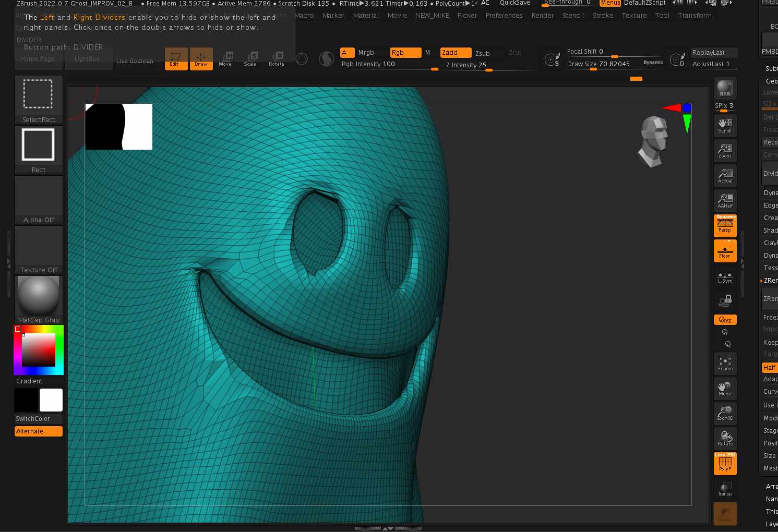Viewport: 778px width, 532px height.
Task: Click the SwitchColor button
Action: point(39,419)
